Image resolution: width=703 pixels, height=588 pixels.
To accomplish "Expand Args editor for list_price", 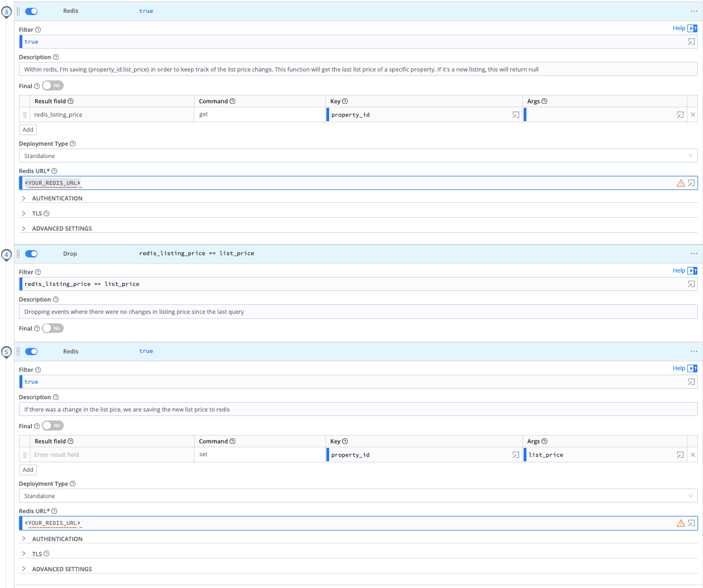I will coord(680,455).
